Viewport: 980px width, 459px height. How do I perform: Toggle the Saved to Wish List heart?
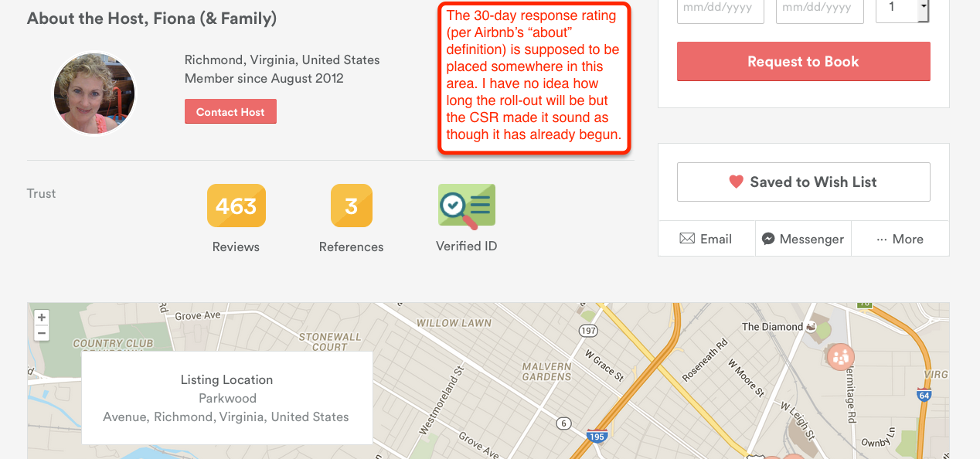803,182
